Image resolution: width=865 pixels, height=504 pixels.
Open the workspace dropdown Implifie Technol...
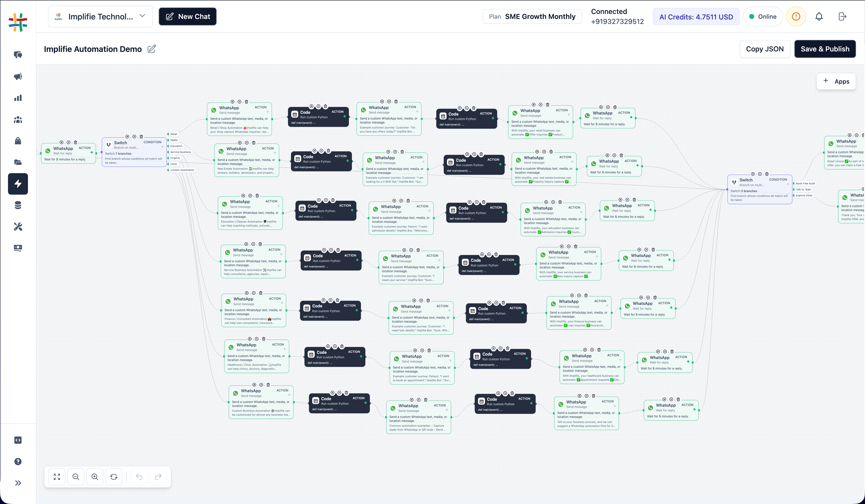pos(100,16)
